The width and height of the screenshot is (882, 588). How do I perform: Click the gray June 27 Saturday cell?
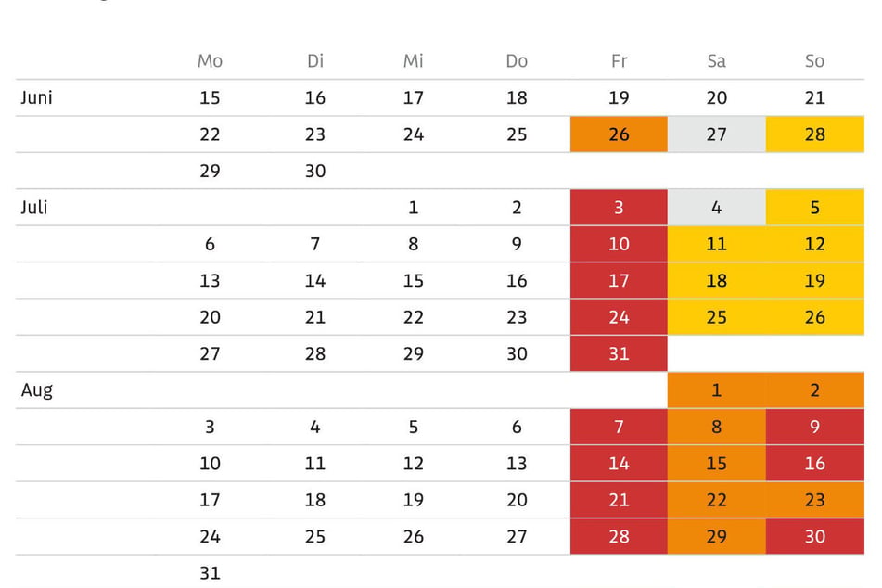pos(717,134)
